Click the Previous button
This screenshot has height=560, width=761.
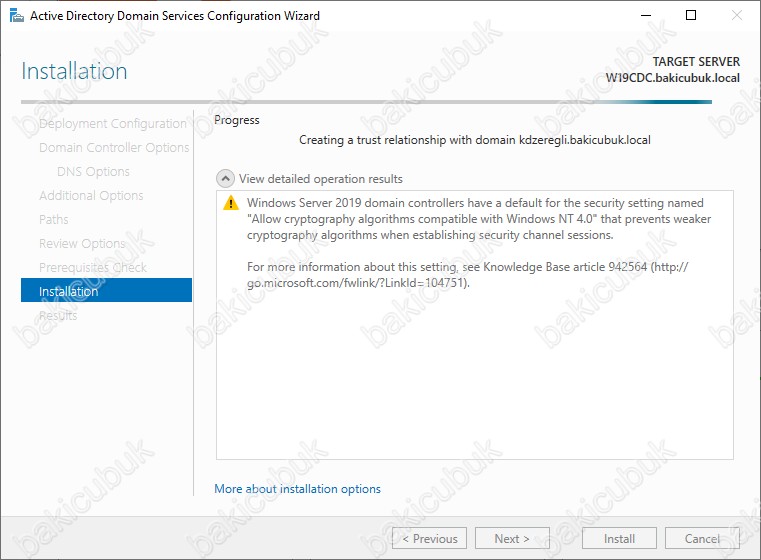[x=430, y=539]
